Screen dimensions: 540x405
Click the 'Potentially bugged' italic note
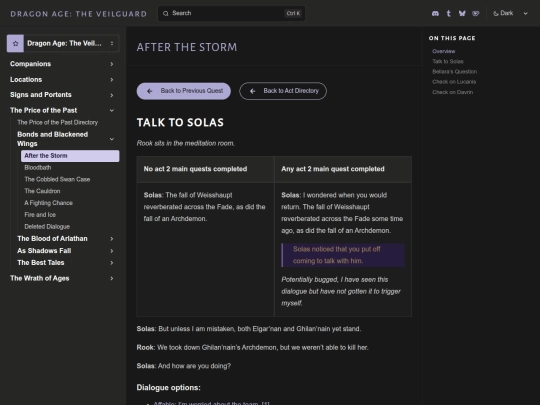click(341, 291)
